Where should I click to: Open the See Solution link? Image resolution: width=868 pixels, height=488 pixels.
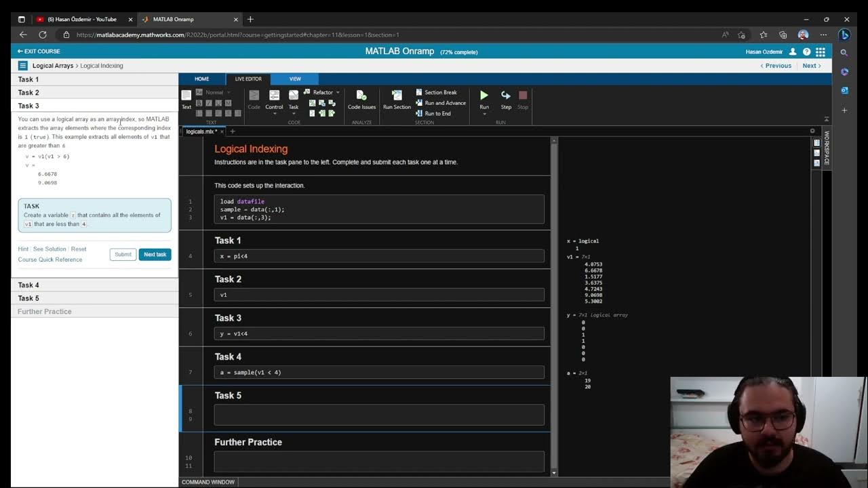tap(50, 249)
